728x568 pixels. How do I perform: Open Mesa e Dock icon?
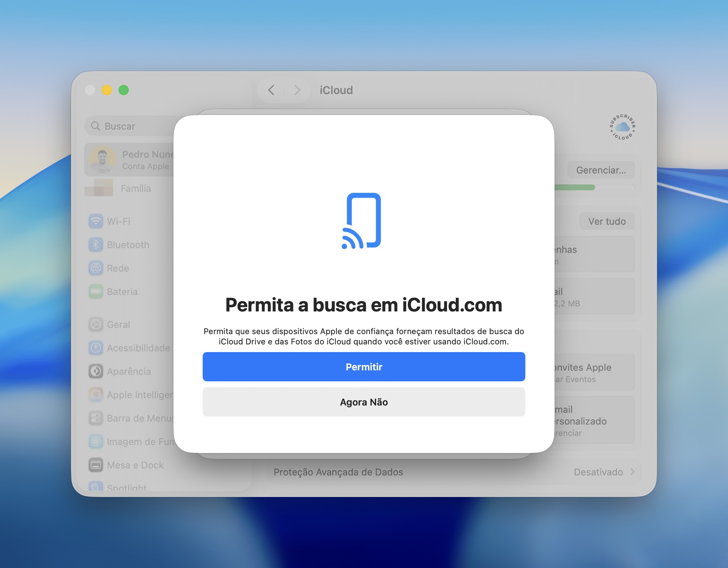(96, 465)
